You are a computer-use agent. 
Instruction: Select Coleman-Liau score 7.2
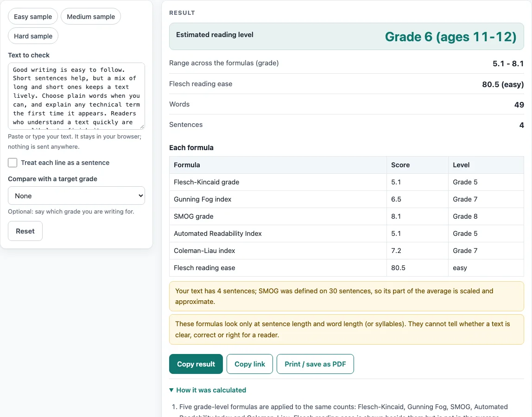point(396,251)
